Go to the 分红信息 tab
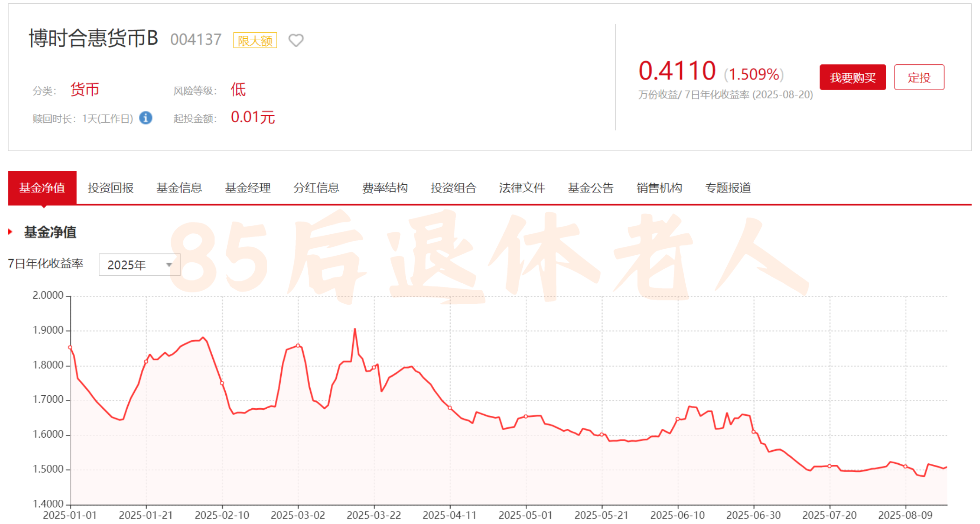Screen dimensions: 980x524 [316, 188]
